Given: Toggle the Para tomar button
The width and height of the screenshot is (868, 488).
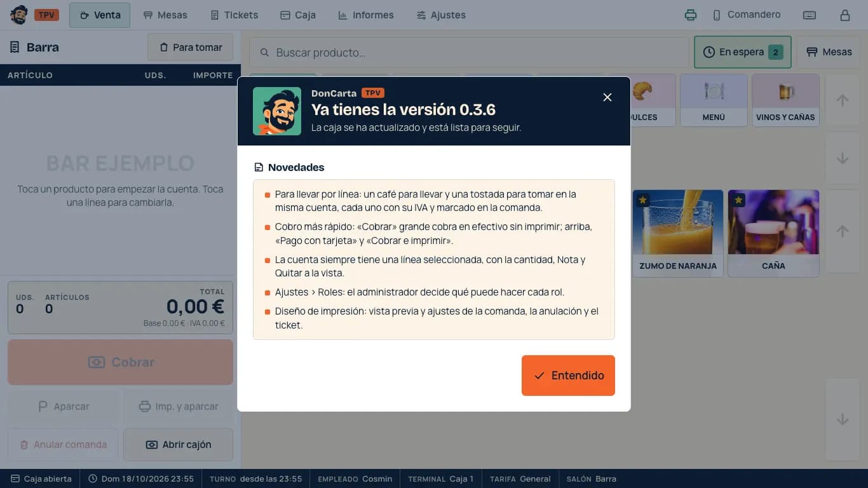Looking at the screenshot, I should [191, 47].
